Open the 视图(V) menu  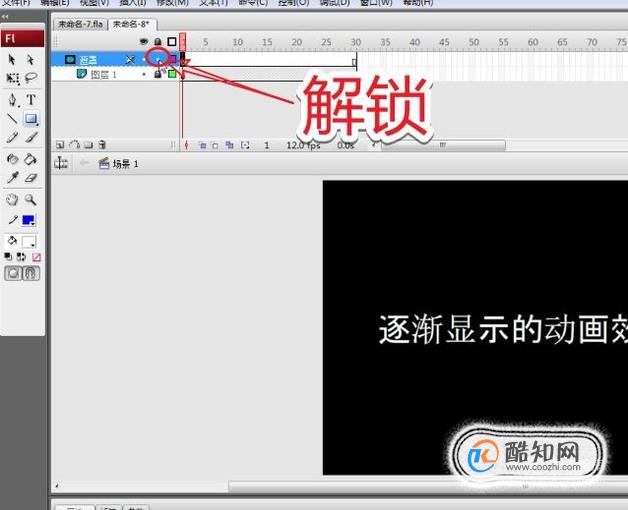pyautogui.click(x=94, y=3)
